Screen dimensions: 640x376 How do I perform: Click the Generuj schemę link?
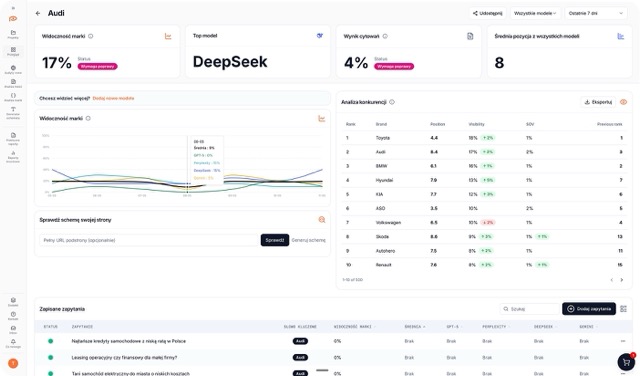(309, 240)
